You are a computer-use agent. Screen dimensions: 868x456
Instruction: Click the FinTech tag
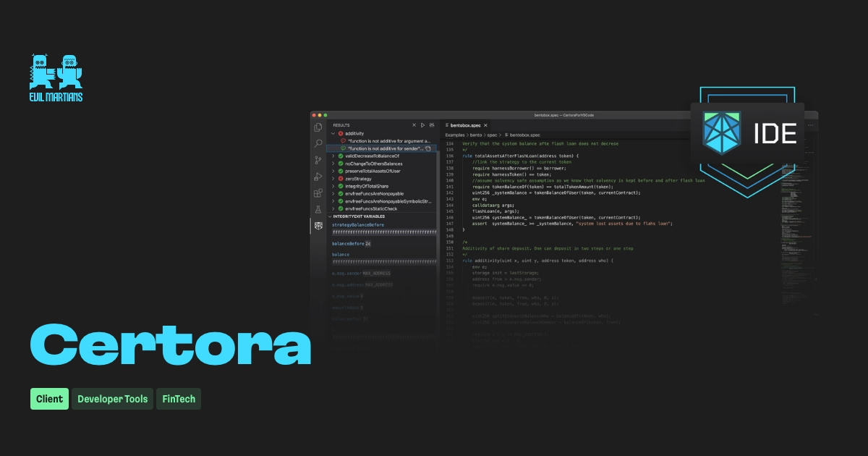tap(179, 399)
